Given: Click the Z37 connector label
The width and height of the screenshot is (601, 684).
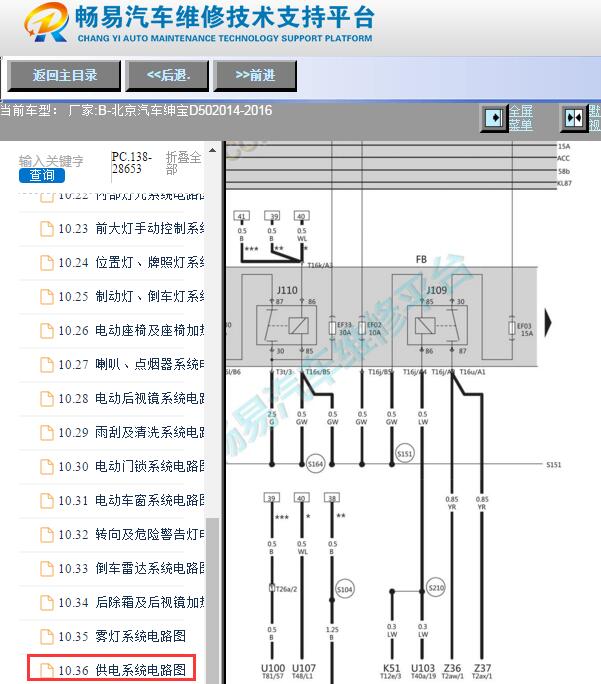Looking at the screenshot, I should click(482, 668).
